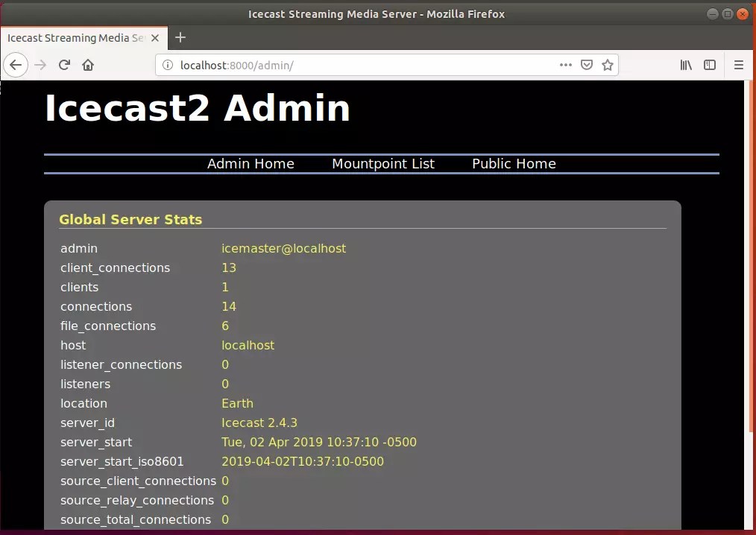Open the page actions menu
This screenshot has height=535, width=756.
coord(566,65)
